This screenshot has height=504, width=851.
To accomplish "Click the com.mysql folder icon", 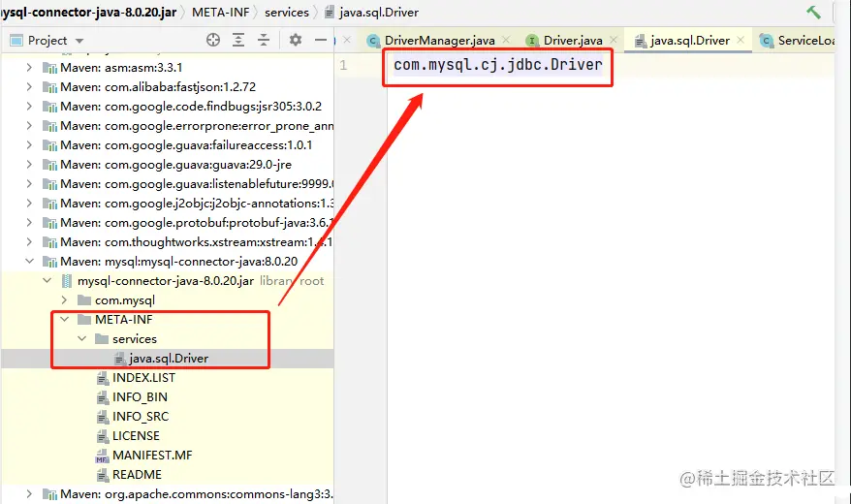I will [84, 300].
